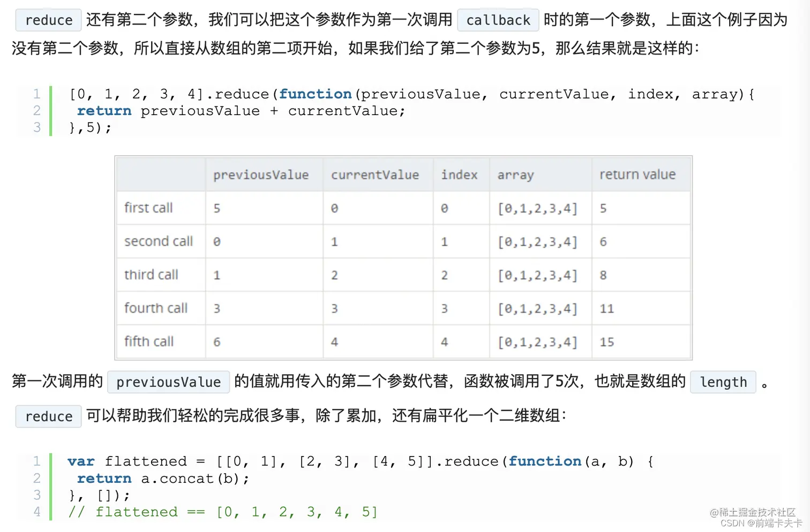Click the "var" keyword in the second code block
The image size is (810, 532).
[x=81, y=461]
